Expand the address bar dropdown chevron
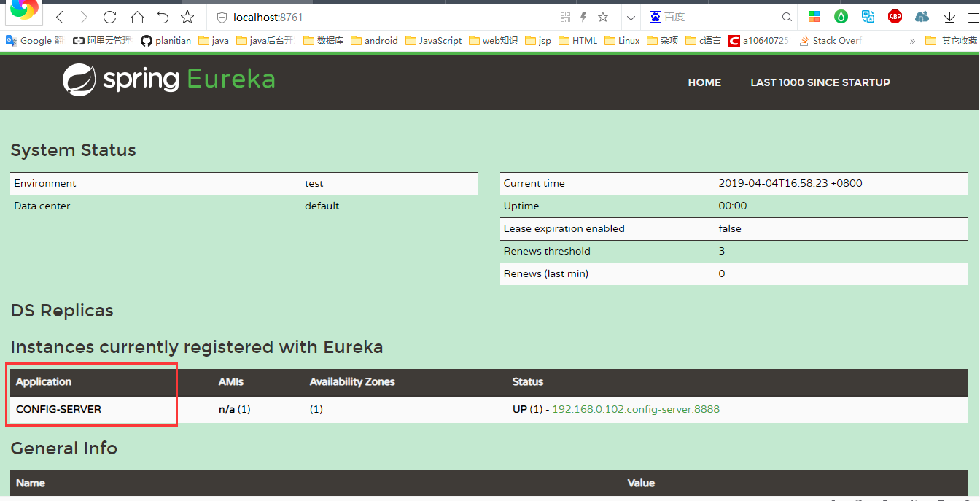Screen dimensions: 980x501 click(x=631, y=17)
